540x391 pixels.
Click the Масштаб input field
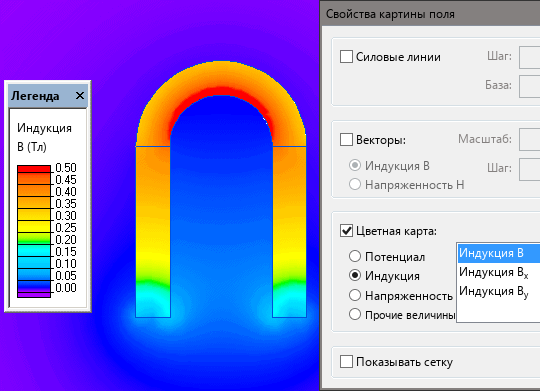pyautogui.click(x=530, y=139)
